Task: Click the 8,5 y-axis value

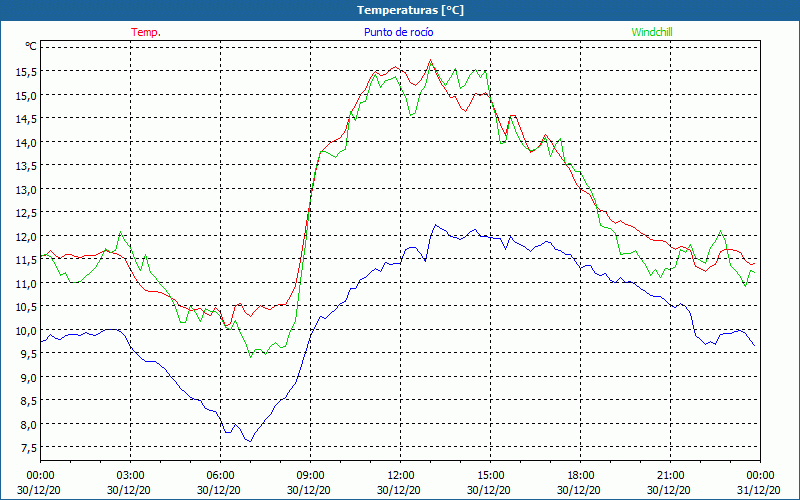Action: coord(29,401)
